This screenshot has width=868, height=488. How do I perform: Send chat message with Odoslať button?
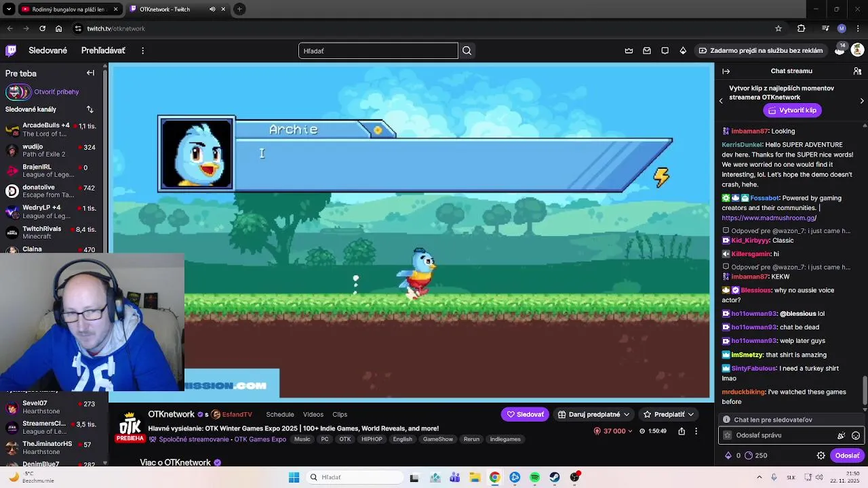point(847,455)
